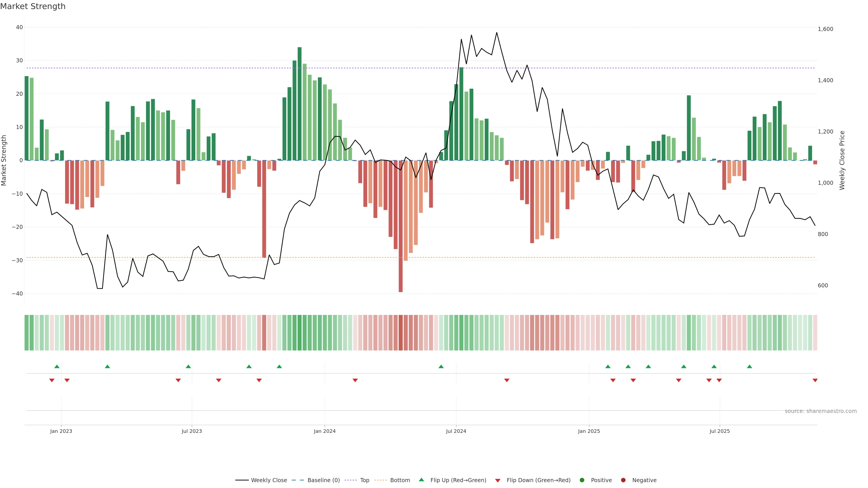The image size is (868, 488).
Task: Click the red Flip Down triangle in legend
Action: point(498,481)
